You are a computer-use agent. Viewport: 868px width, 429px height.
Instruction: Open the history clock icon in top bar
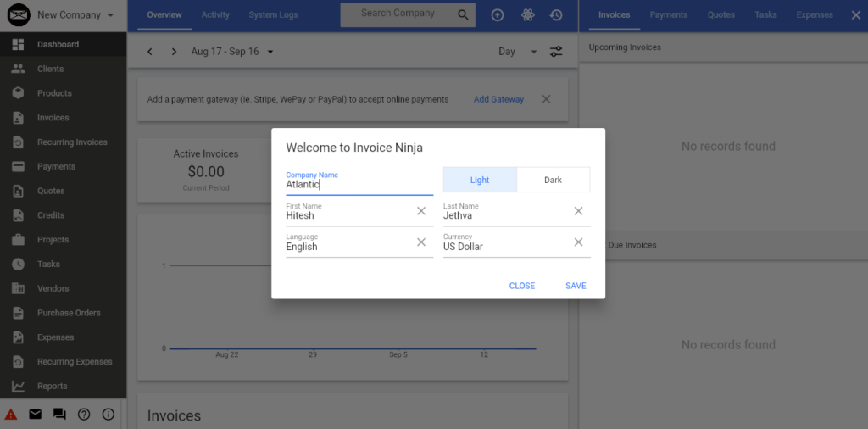pos(556,15)
